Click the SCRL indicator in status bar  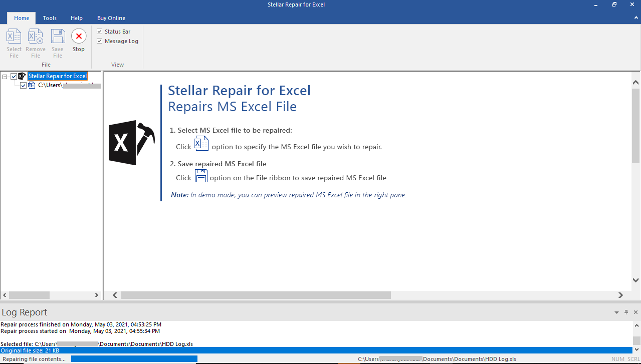pos(633,359)
